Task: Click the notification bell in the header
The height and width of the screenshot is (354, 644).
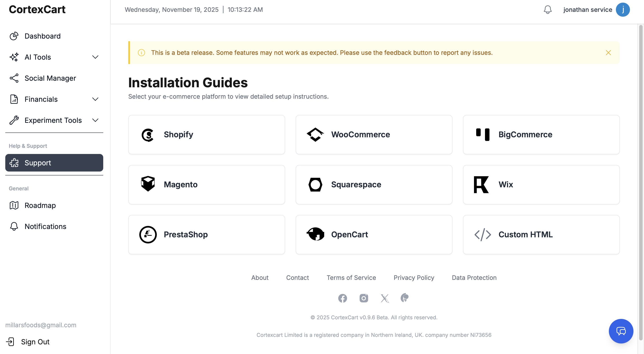Action: pyautogui.click(x=548, y=9)
